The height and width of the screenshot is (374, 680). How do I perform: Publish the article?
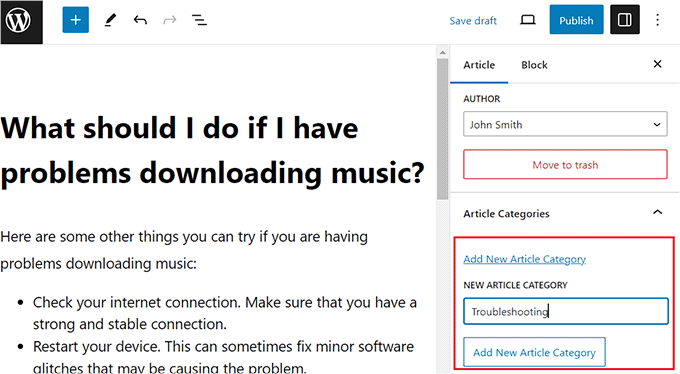click(x=576, y=20)
